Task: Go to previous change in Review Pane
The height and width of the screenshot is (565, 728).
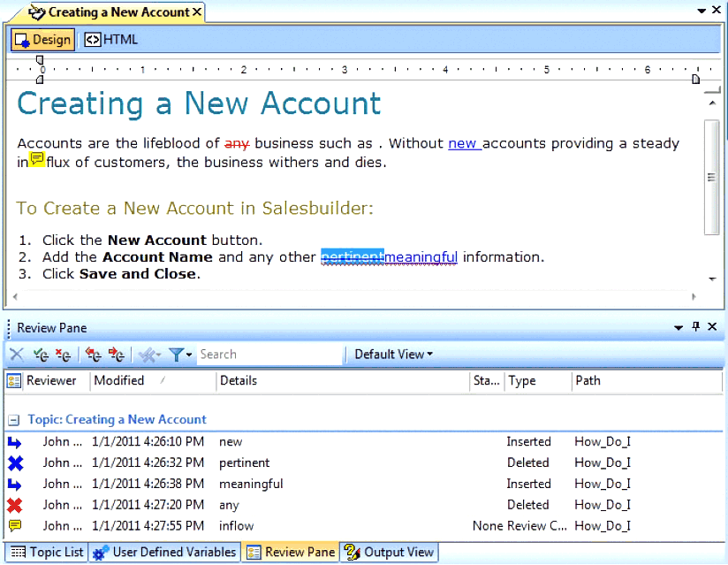Action: pyautogui.click(x=93, y=355)
